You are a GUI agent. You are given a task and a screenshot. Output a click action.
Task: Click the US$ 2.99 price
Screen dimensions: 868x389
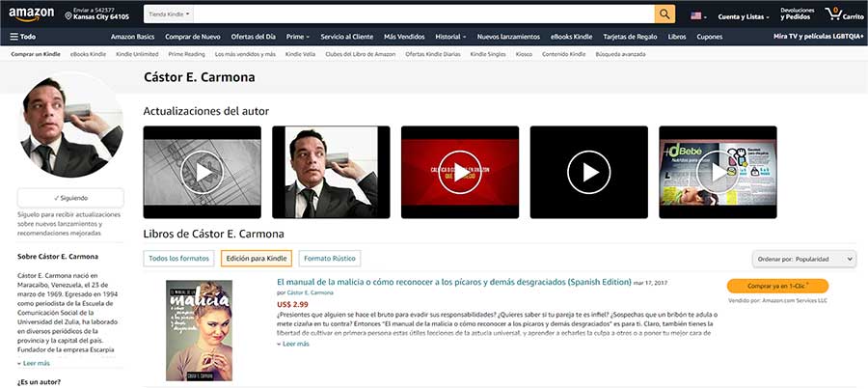(x=292, y=304)
